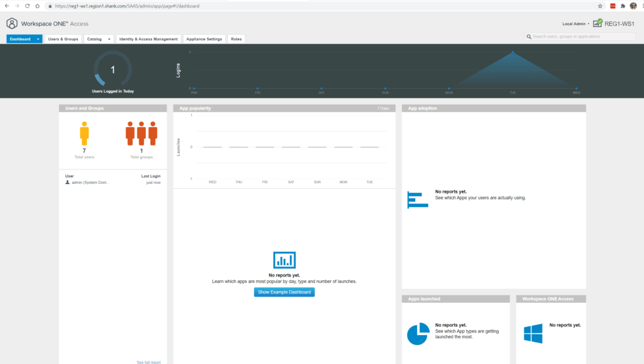Click the Apps launched panel header
The width and height of the screenshot is (644, 364).
coord(455,299)
